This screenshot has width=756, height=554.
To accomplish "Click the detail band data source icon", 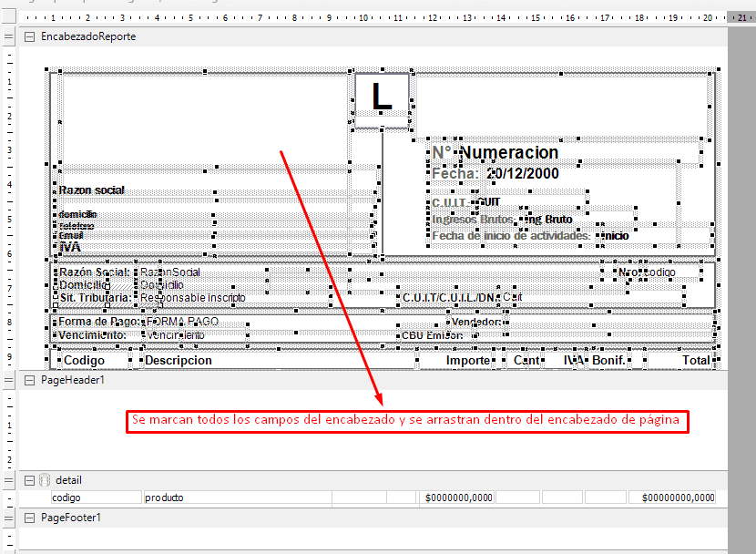I will [44, 480].
